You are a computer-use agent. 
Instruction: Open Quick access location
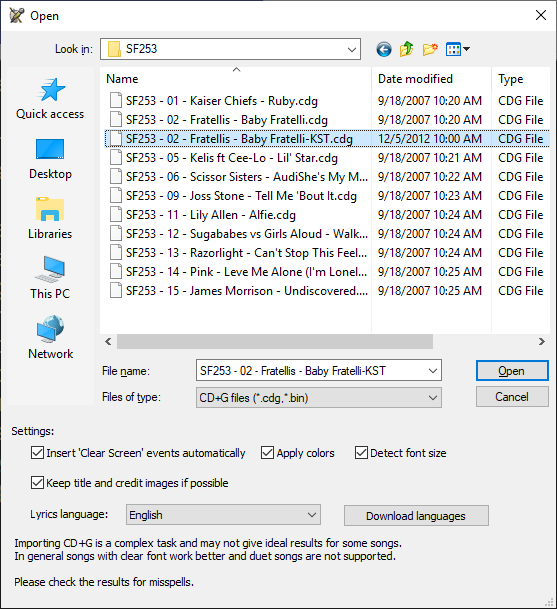[x=50, y=99]
